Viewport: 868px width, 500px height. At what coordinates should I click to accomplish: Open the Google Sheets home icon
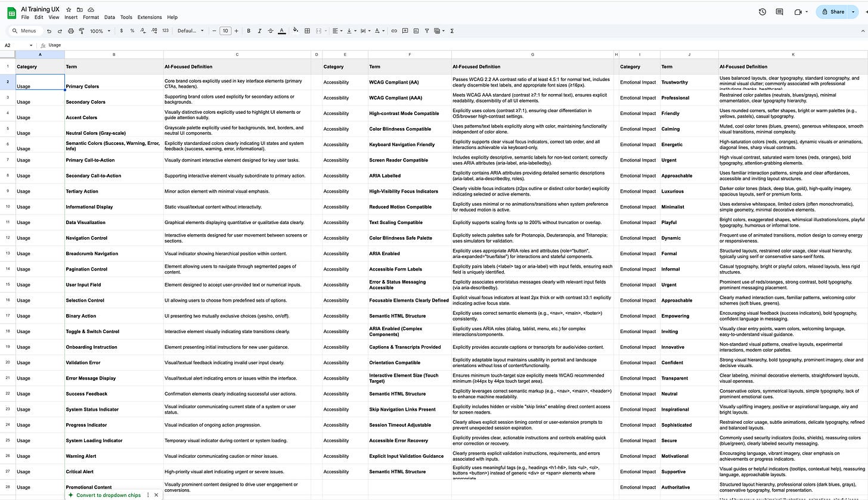pos(11,13)
